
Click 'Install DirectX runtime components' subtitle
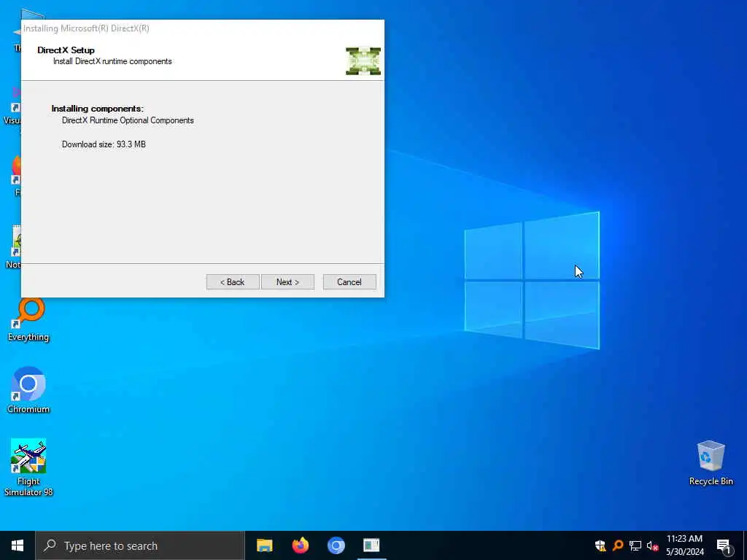pos(112,61)
